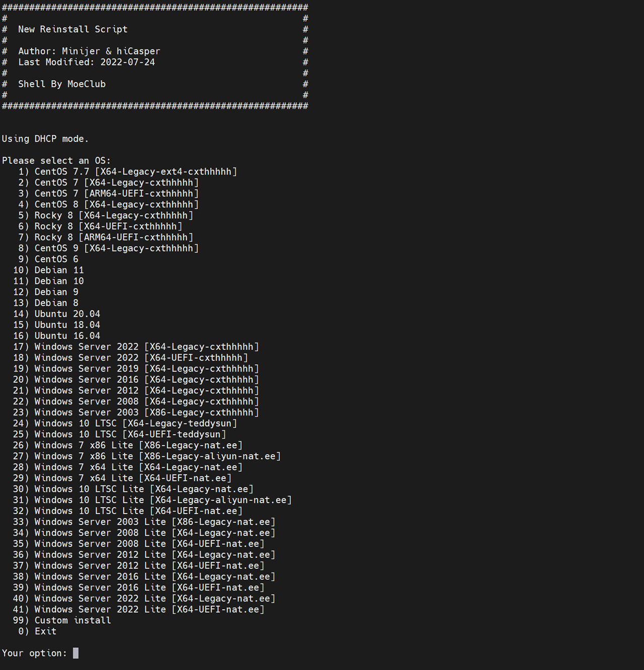Click the 'New Reinstall Script' title text
Image resolution: width=644 pixels, height=670 pixels.
tap(73, 29)
